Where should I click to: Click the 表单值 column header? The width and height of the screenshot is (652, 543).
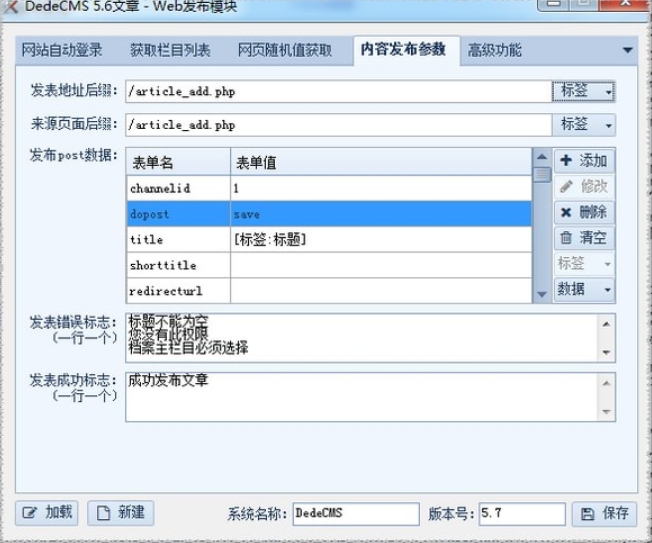(x=381, y=162)
